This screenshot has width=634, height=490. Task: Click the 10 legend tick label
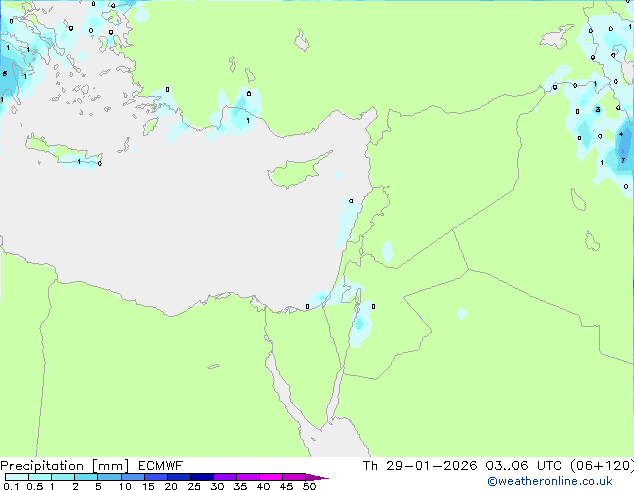tap(125, 486)
